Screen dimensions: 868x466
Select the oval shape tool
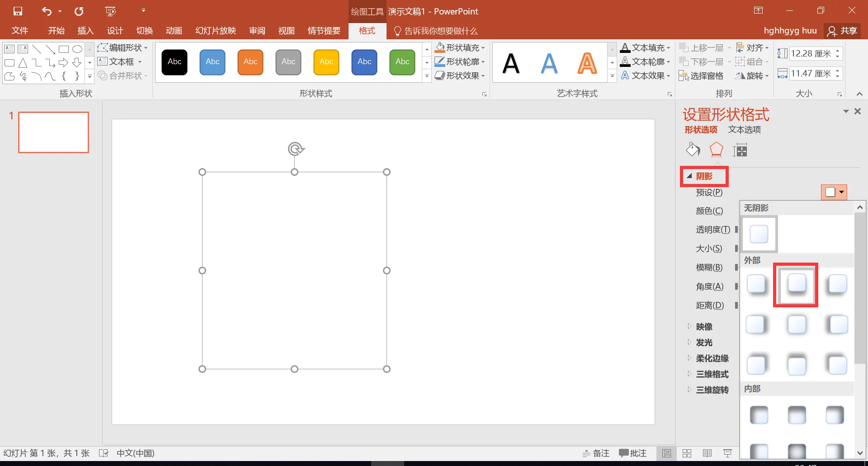tap(77, 49)
